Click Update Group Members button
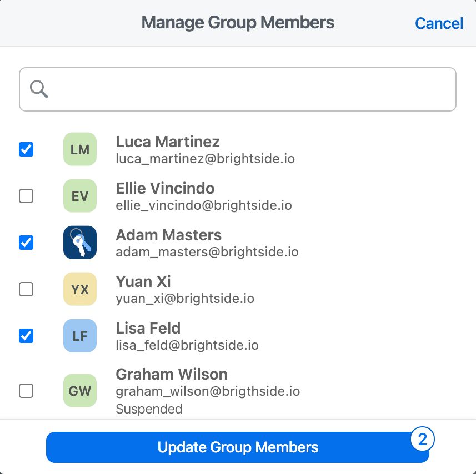Image resolution: width=476 pixels, height=474 pixels. click(238, 447)
